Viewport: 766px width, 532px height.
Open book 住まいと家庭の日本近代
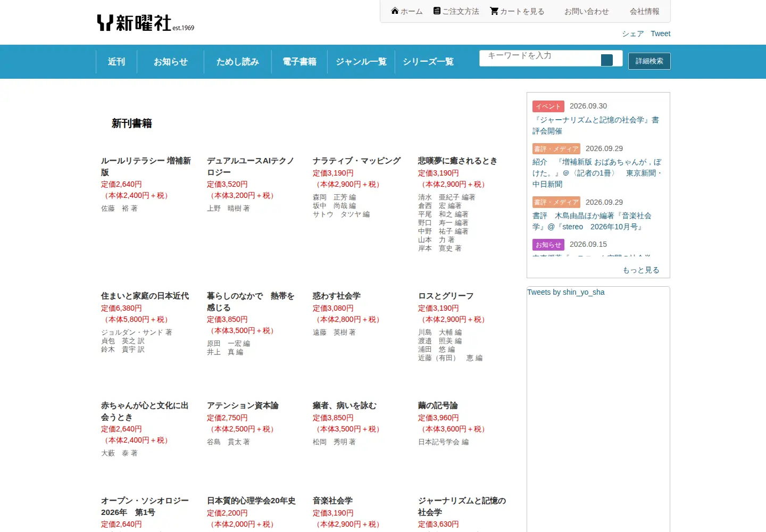[x=145, y=296]
